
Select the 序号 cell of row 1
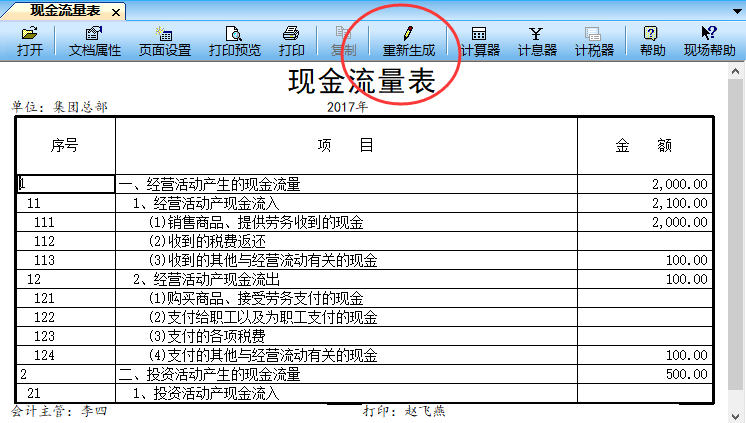pos(65,184)
